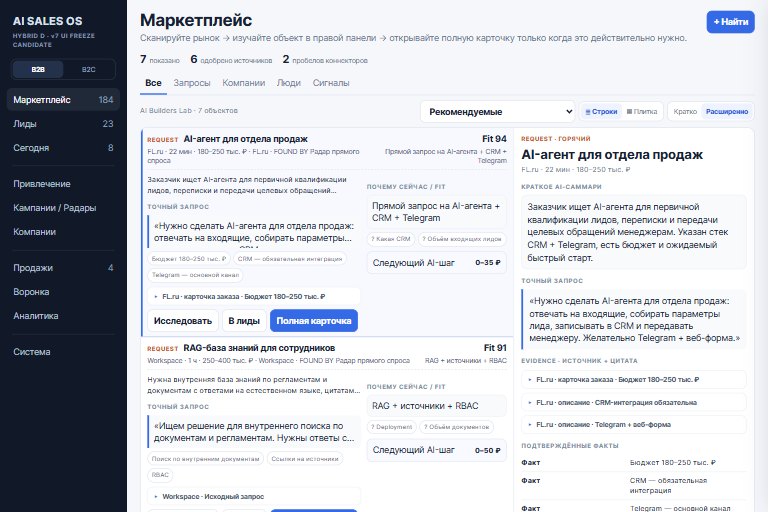Viewport: 768px width, 512px height.
Task: Open Маркетплейс in the sidebar
Action: click(63, 100)
